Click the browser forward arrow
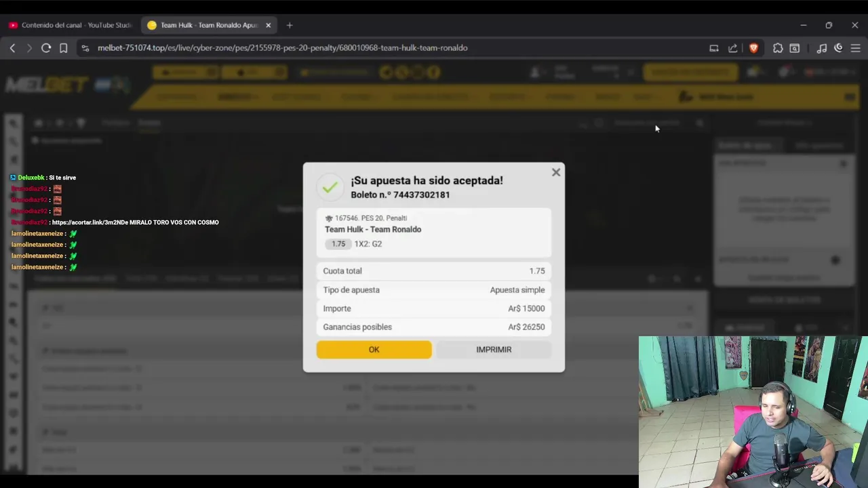Viewport: 868px width, 488px height. [29, 48]
